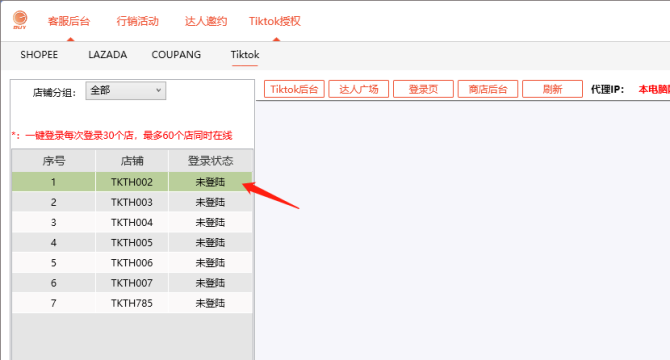Select the Tiktok platform tab
Viewport: 670px width, 360px height.
[x=245, y=55]
